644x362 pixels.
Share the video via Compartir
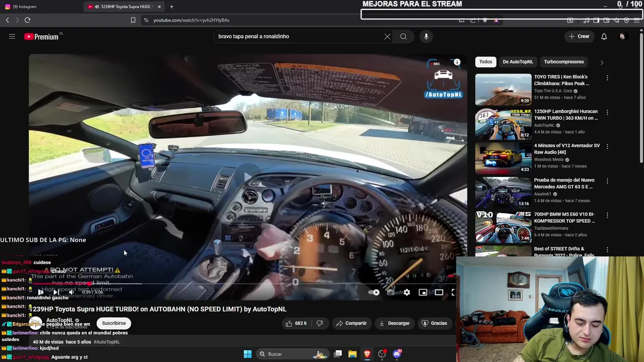[x=351, y=323]
